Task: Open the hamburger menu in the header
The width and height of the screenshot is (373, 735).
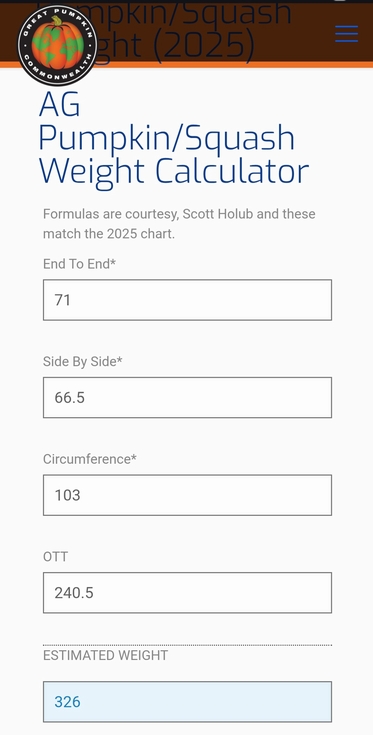Action: click(x=347, y=34)
